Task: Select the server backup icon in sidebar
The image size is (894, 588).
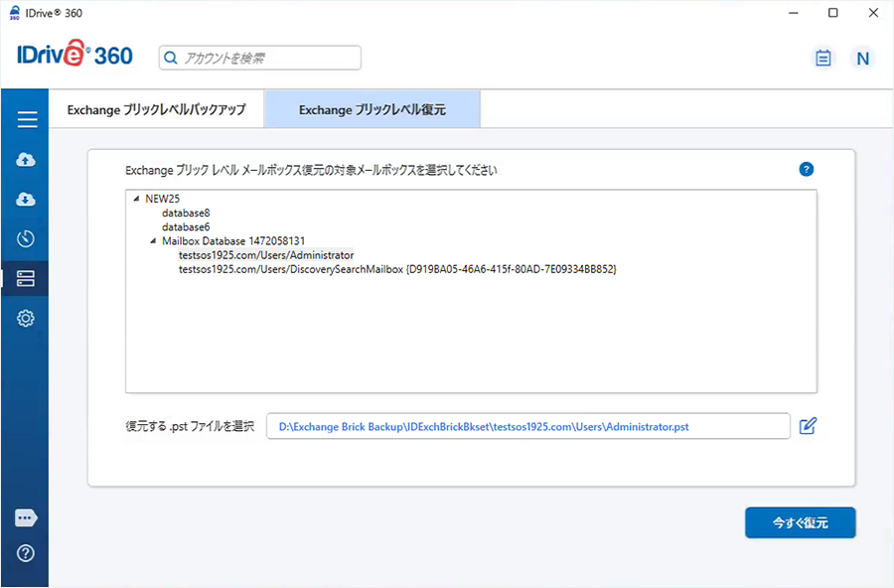Action: [x=27, y=279]
